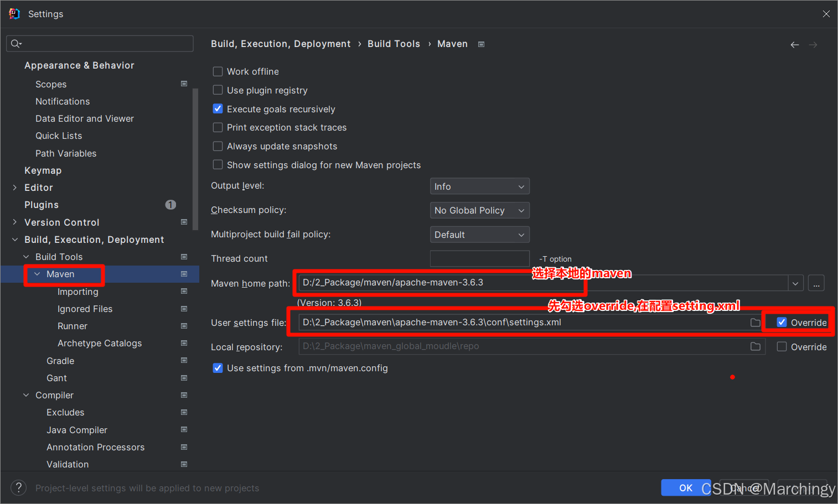Click the Plugins update count badge

[x=170, y=205]
